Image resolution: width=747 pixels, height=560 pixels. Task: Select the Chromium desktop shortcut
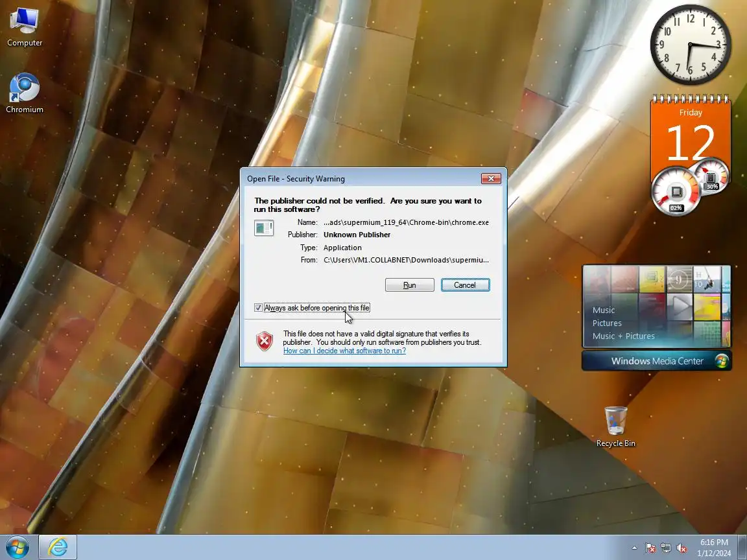coord(24,93)
